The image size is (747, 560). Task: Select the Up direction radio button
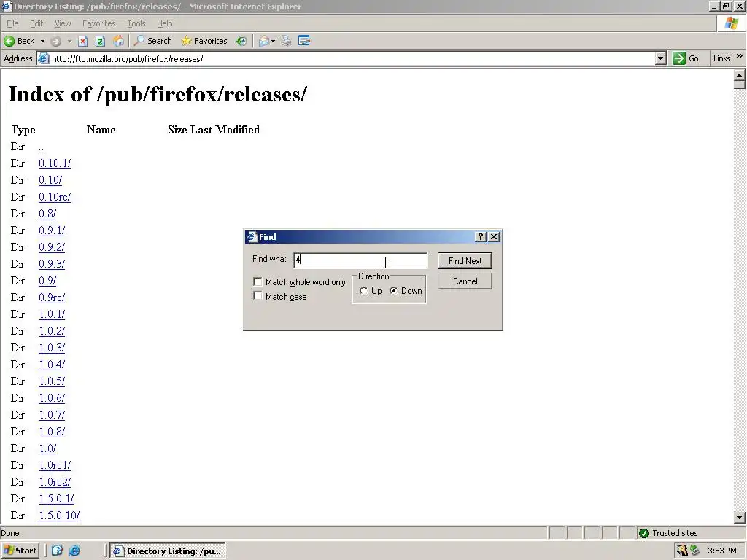pos(364,291)
